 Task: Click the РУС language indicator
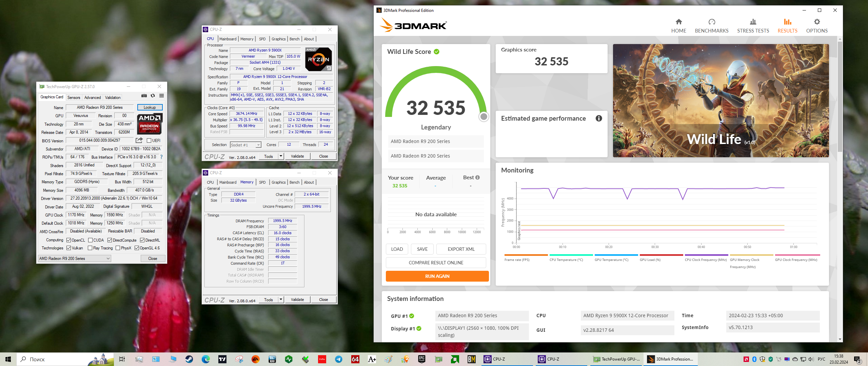pos(822,359)
